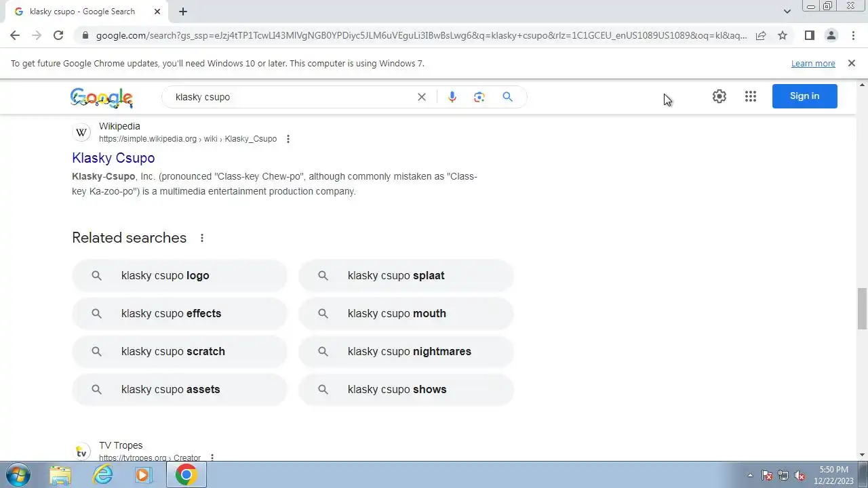This screenshot has width=868, height=488.
Task: Dismiss the Chrome update notification bar
Action: coord(852,63)
